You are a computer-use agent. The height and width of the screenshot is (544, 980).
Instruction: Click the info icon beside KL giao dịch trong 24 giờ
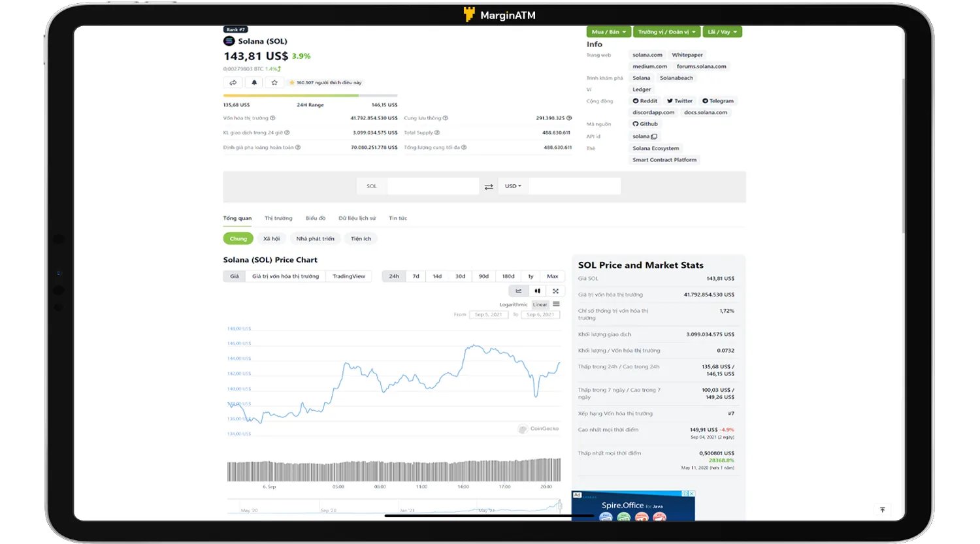(287, 133)
